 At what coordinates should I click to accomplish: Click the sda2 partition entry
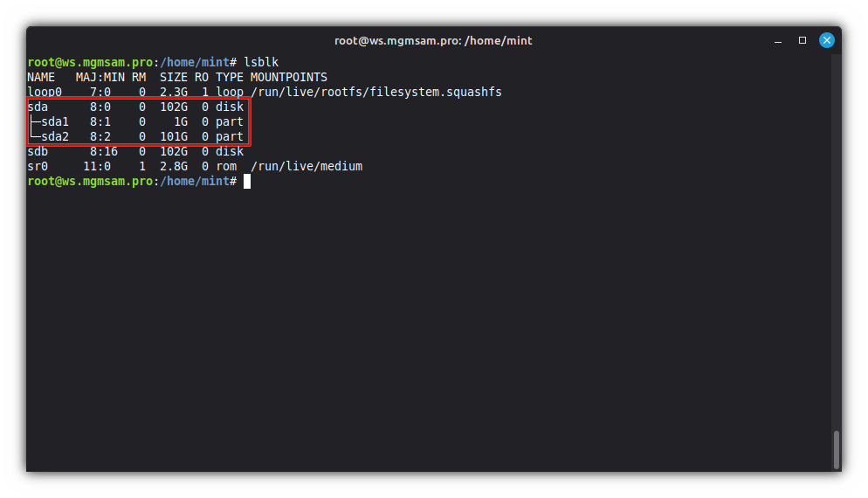click(x=55, y=136)
